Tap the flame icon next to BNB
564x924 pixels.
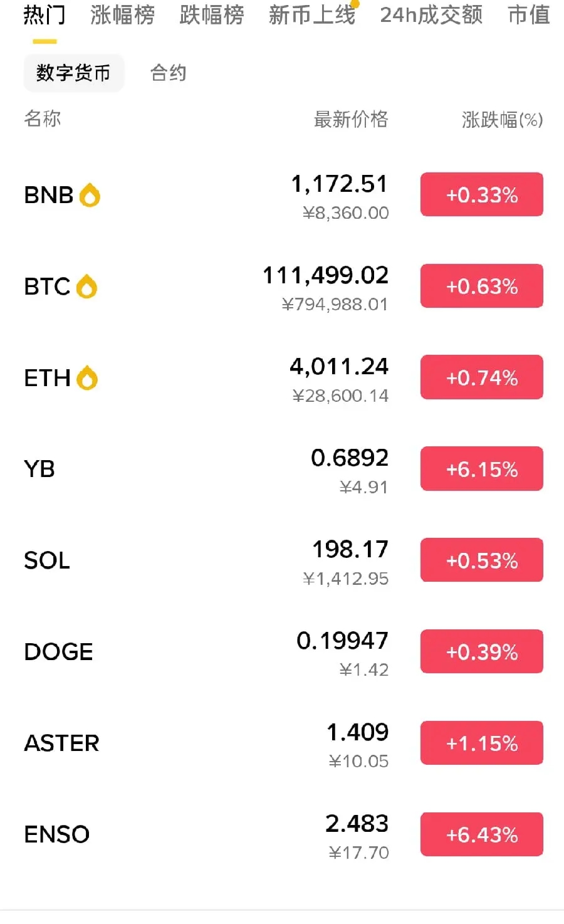[90, 195]
